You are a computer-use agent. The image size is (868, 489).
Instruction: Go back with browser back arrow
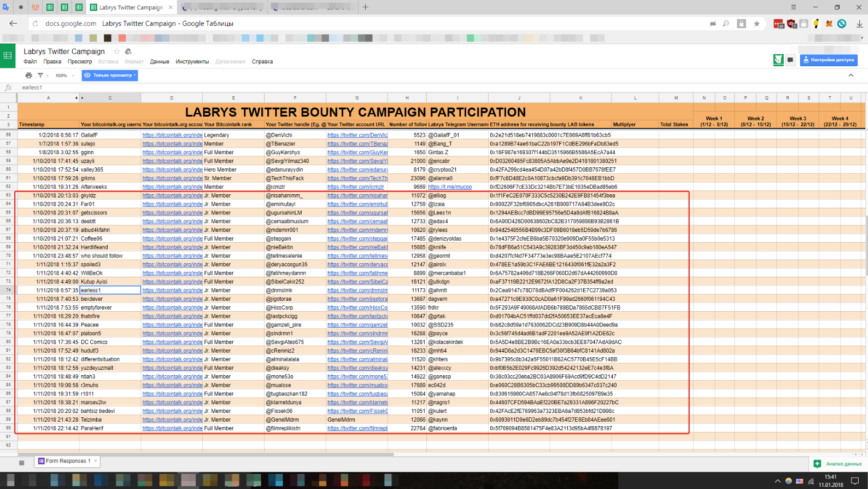coord(13,24)
